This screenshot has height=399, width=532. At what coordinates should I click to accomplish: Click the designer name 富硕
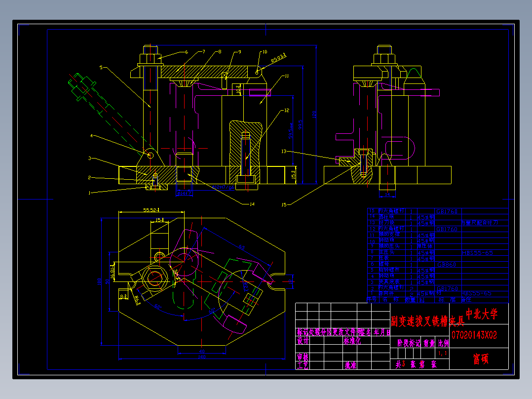481,359
